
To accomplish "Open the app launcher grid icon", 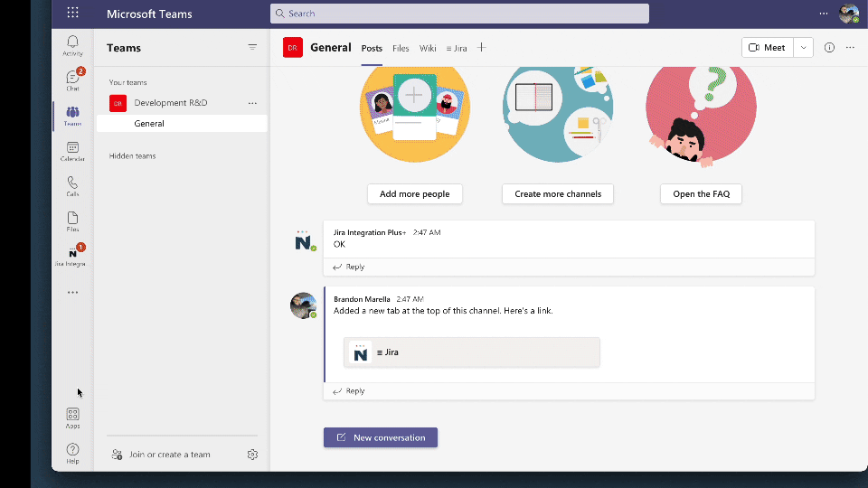I will click(x=72, y=13).
